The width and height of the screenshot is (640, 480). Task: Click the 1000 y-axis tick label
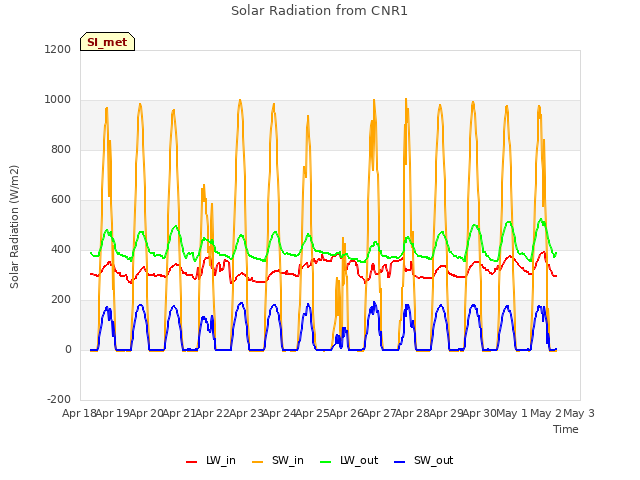coord(58,100)
